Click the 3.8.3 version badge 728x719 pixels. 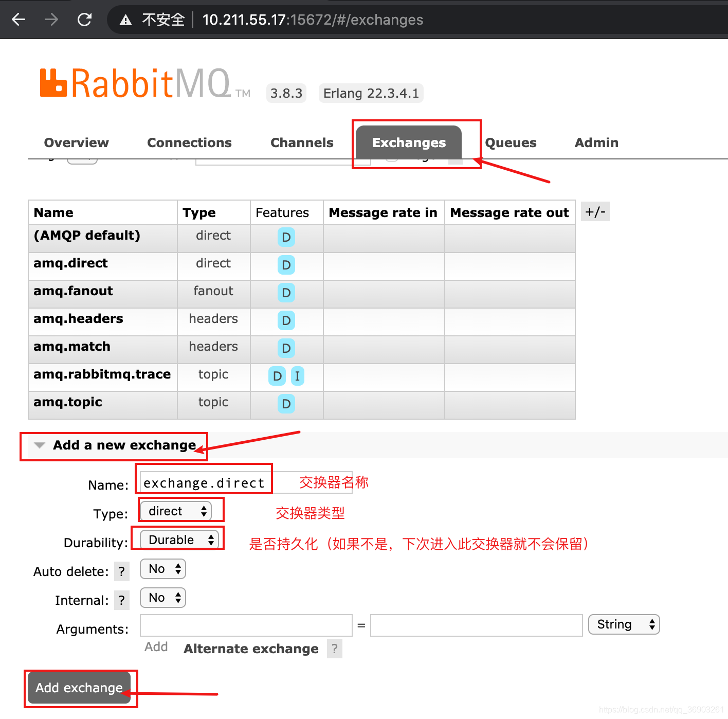286,93
